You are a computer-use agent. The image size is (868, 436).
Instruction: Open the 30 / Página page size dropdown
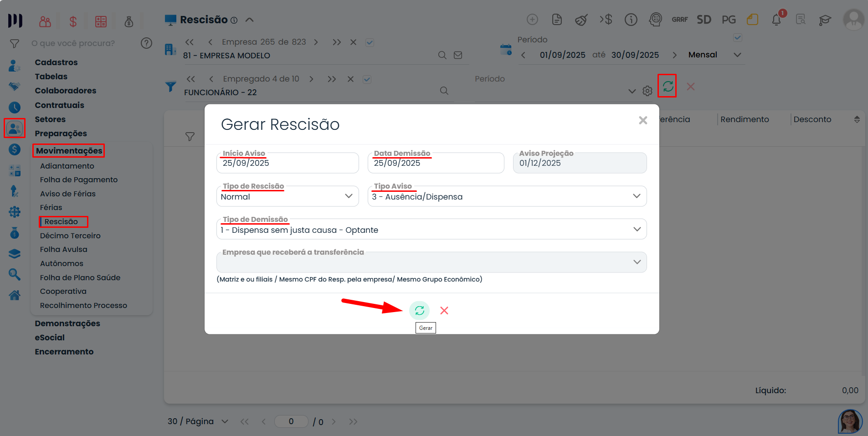coord(198,421)
